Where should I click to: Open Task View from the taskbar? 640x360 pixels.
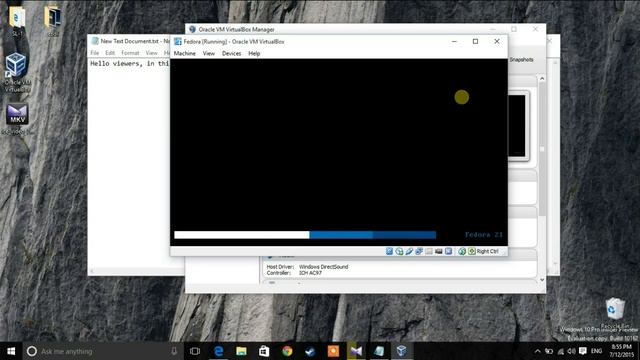click(x=195, y=351)
